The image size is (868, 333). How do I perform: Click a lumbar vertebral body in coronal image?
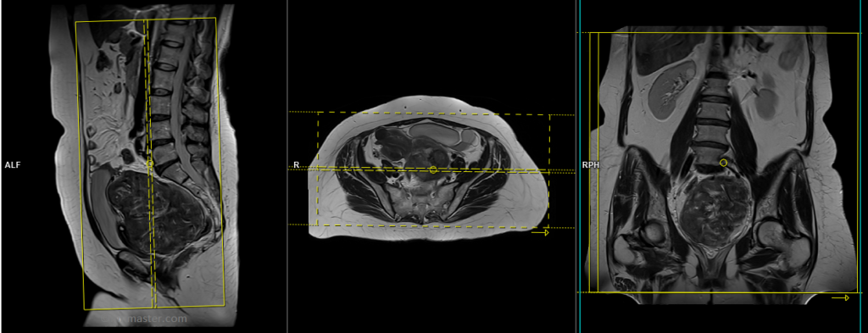tap(714, 112)
